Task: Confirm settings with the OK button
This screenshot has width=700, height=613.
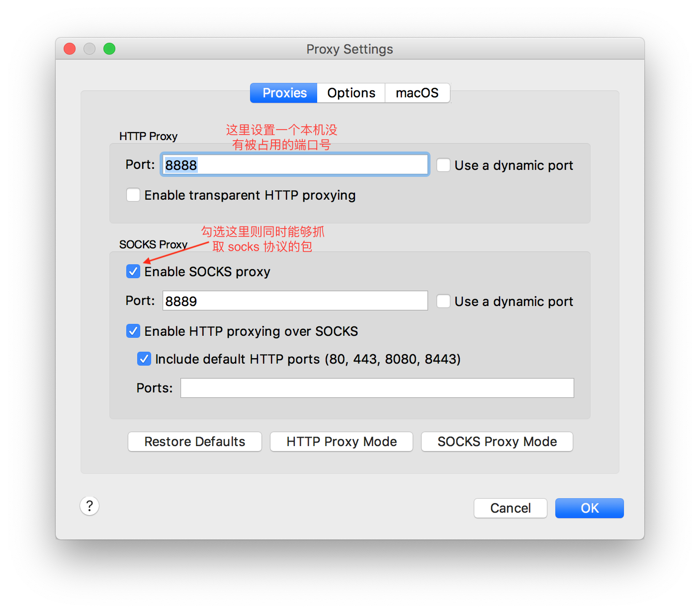Action: point(589,508)
